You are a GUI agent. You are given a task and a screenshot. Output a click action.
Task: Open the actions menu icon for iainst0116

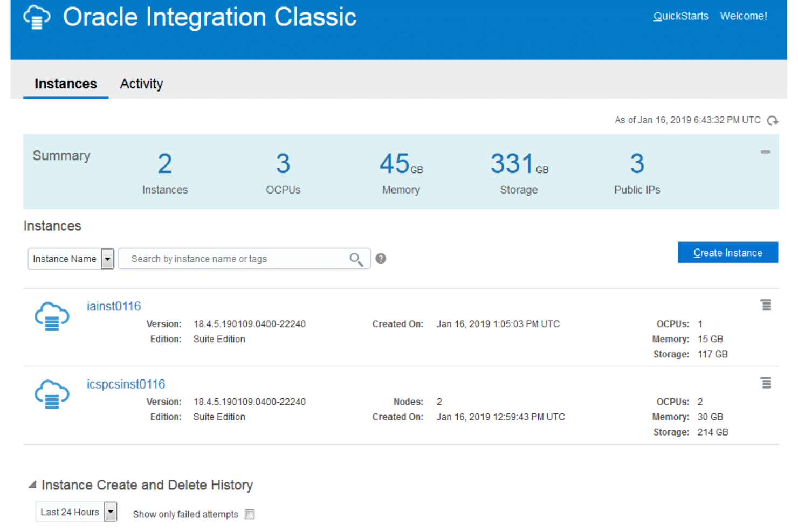click(x=766, y=305)
